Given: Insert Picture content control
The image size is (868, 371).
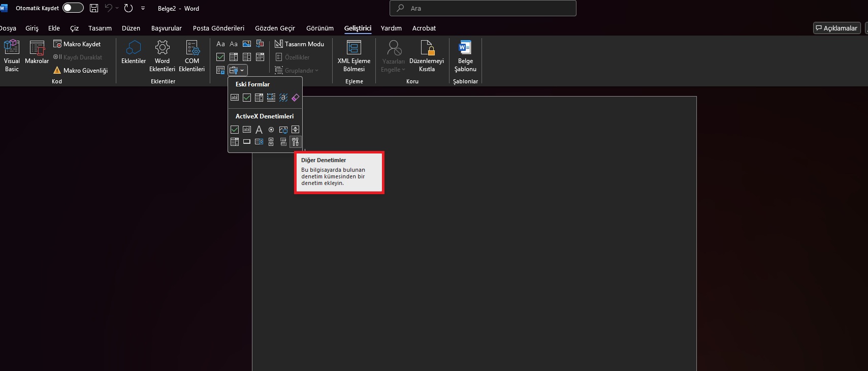Looking at the screenshot, I should 247,44.
